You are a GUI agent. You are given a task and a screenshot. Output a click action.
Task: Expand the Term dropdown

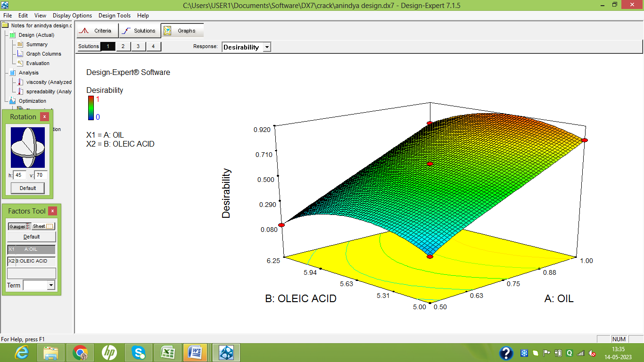pyautogui.click(x=51, y=285)
